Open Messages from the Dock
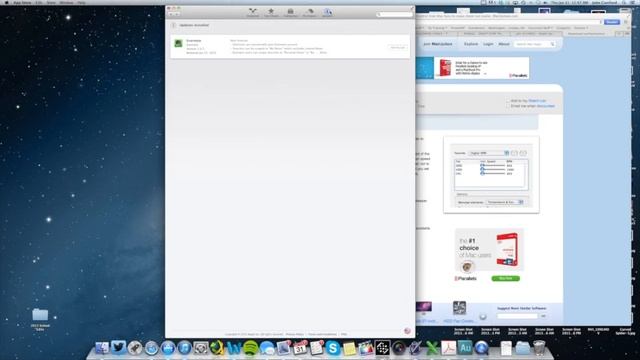This screenshot has height=360, width=640. point(267,348)
